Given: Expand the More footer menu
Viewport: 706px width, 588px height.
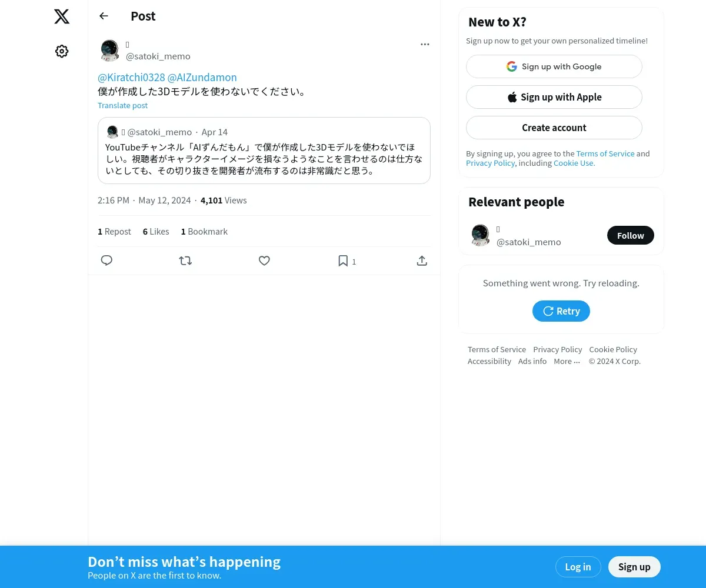Looking at the screenshot, I should pos(567,361).
